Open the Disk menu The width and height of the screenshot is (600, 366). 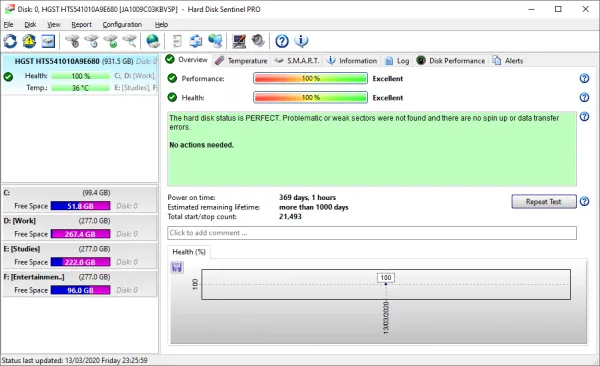(30, 25)
